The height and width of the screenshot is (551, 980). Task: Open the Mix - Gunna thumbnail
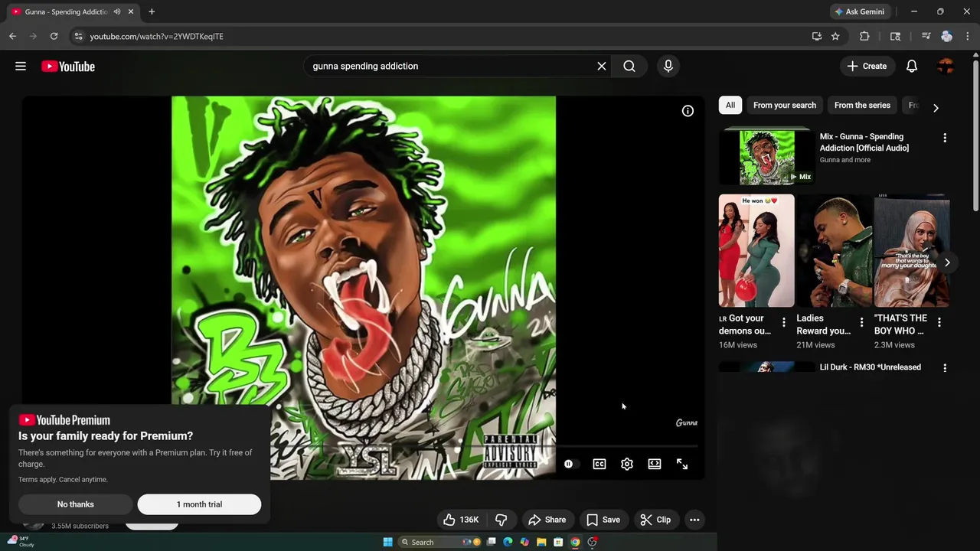767,157
